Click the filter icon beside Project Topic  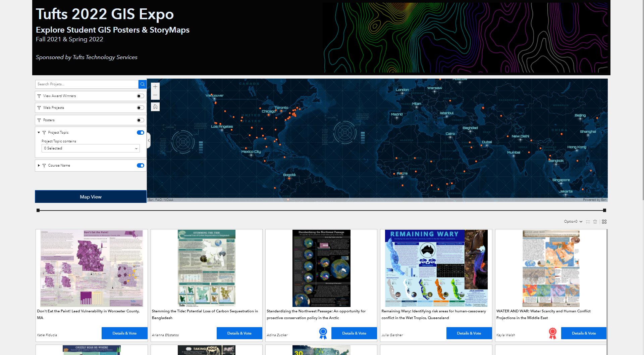[x=44, y=133]
